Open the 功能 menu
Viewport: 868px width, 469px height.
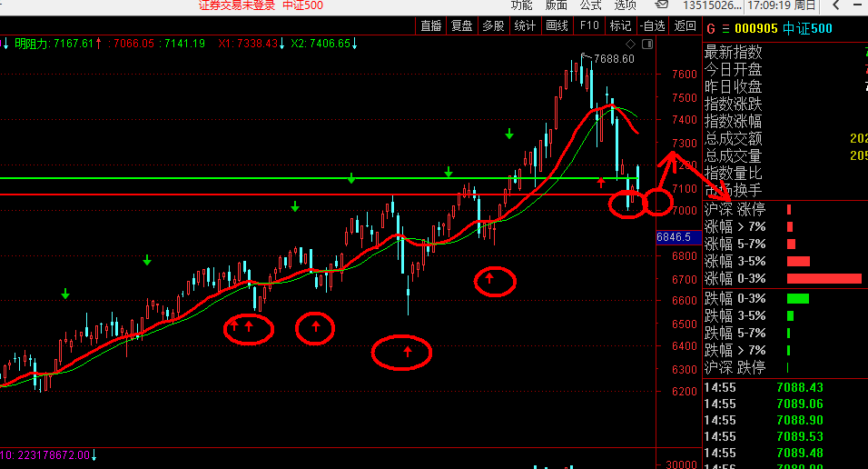[x=521, y=5]
